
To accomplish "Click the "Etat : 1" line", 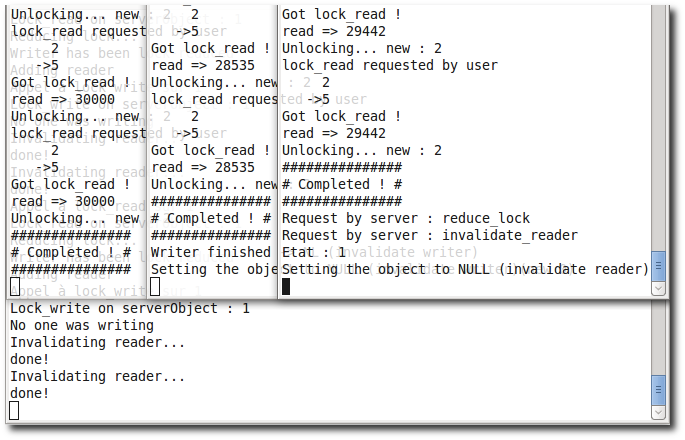I will 313,252.
